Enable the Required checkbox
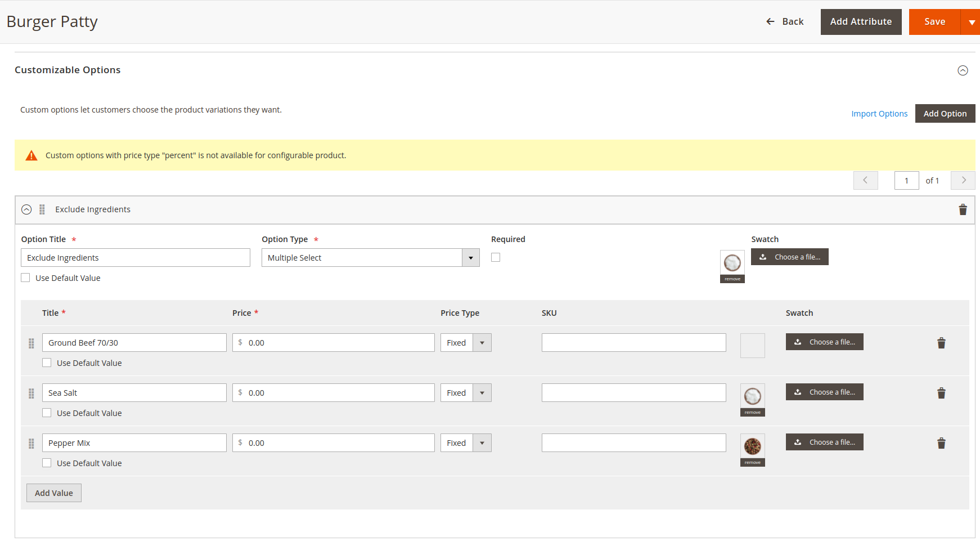 click(496, 257)
